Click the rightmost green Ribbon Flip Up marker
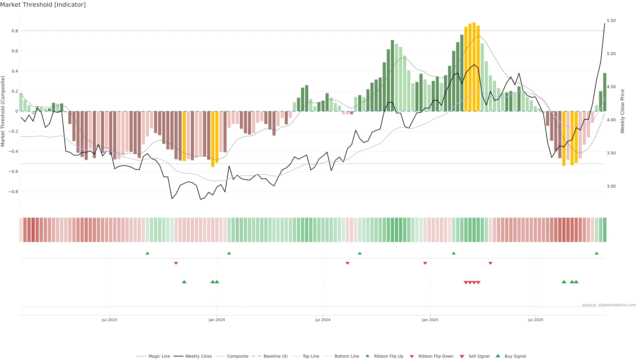The height and width of the screenshot is (362, 644). (597, 253)
